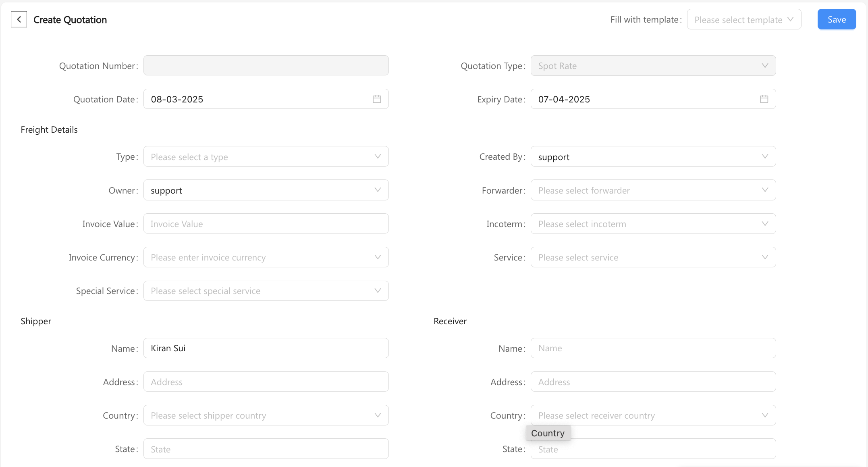Focus the receiver Address field
The height and width of the screenshot is (467, 868).
(653, 382)
